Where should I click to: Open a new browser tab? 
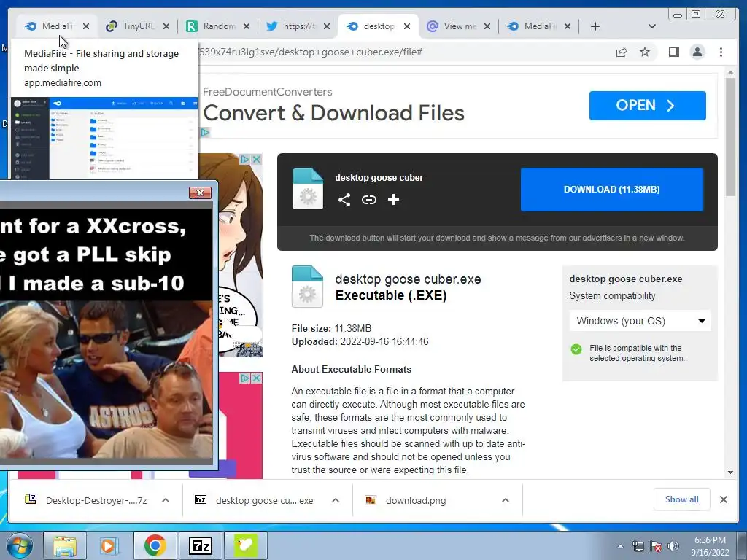(x=595, y=27)
